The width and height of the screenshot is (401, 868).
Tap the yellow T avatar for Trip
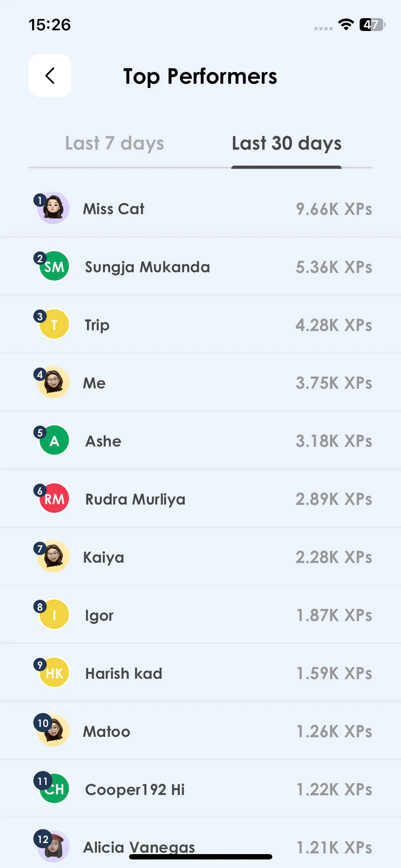(x=54, y=324)
